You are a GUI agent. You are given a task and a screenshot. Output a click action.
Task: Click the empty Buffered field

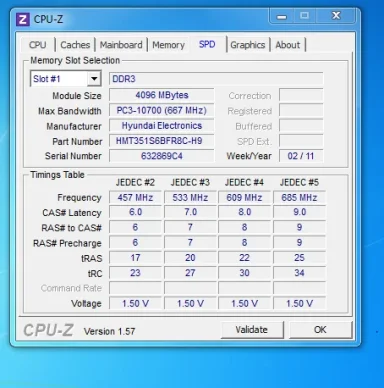[x=301, y=126]
